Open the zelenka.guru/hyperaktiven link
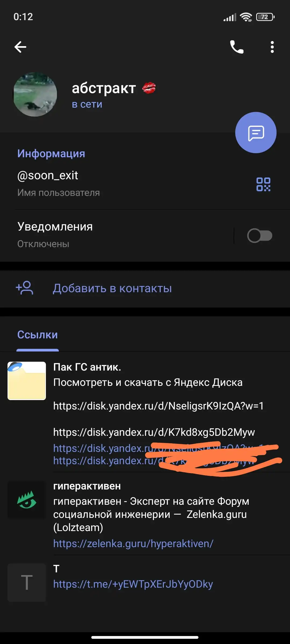Image resolution: width=290 pixels, height=644 pixels. pyautogui.click(x=133, y=543)
